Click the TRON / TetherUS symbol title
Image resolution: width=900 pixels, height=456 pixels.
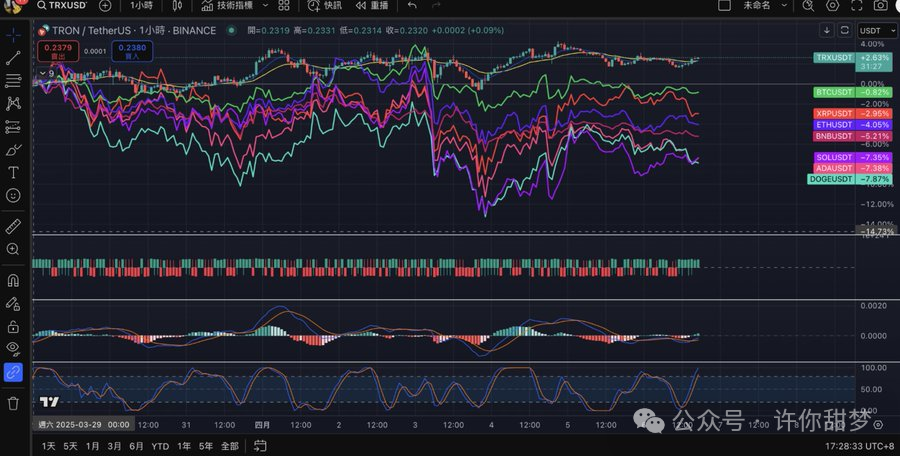[x=134, y=30]
